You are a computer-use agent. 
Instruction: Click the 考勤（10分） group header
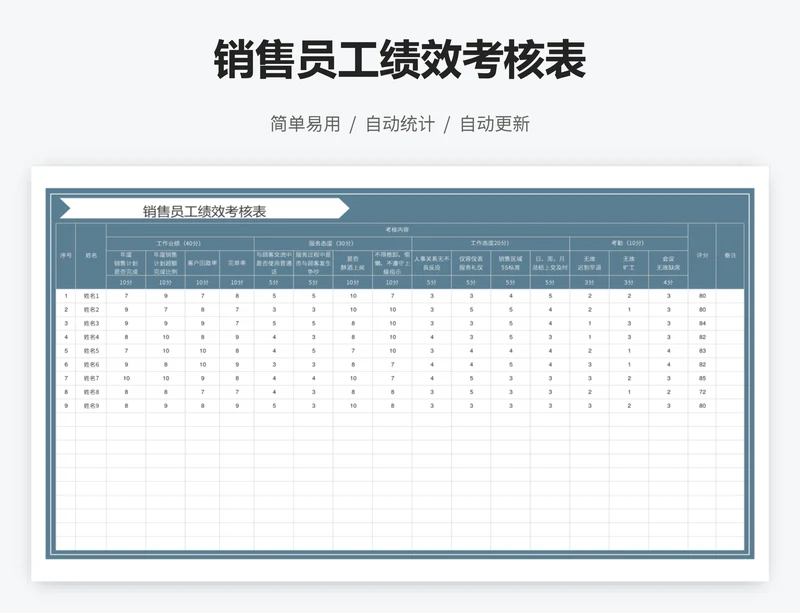point(628,243)
